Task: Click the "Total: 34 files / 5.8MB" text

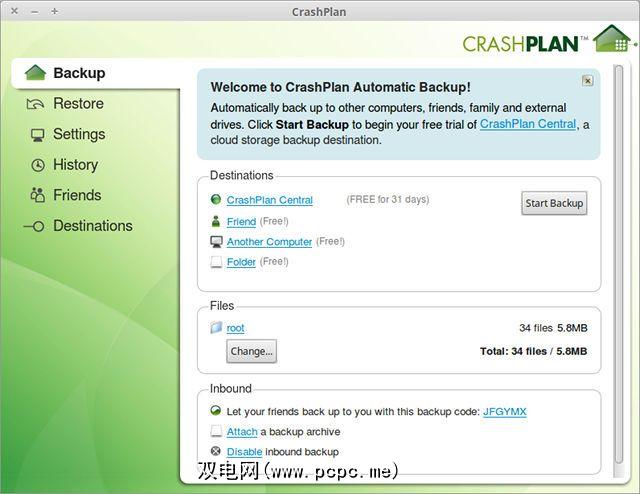Action: click(x=533, y=351)
